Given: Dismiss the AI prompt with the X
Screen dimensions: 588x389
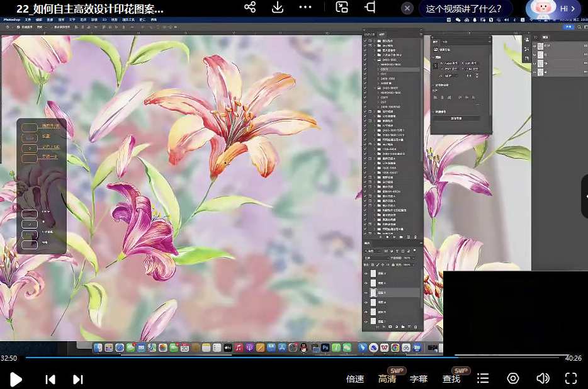Looking at the screenshot, I should (407, 9).
